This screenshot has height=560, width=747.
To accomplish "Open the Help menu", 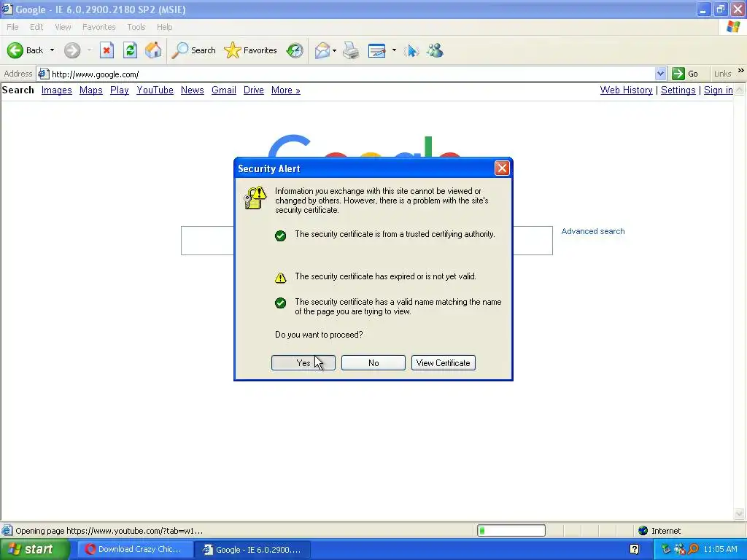I will click(164, 27).
